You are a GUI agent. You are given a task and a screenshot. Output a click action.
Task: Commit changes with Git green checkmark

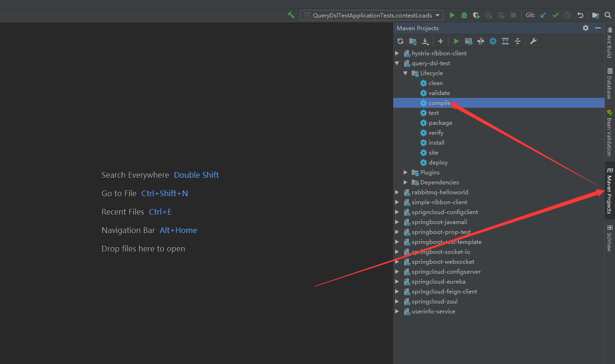(x=555, y=15)
